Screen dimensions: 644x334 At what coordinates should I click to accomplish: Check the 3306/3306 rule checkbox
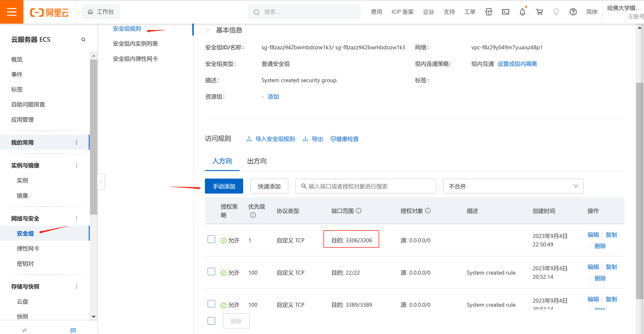coord(211,239)
